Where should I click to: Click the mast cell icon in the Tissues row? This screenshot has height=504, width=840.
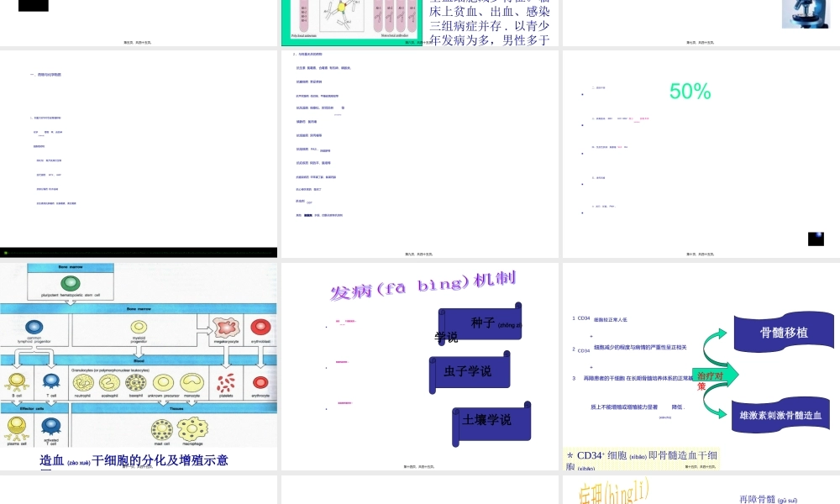click(161, 428)
